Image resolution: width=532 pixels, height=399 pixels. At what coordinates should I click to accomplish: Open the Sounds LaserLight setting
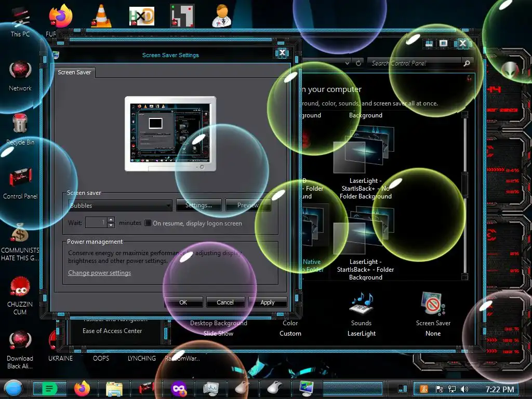[362, 314]
